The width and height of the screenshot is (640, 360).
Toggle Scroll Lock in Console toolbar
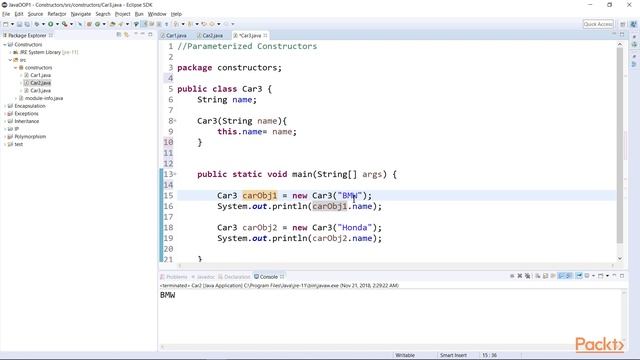[x=546, y=276]
